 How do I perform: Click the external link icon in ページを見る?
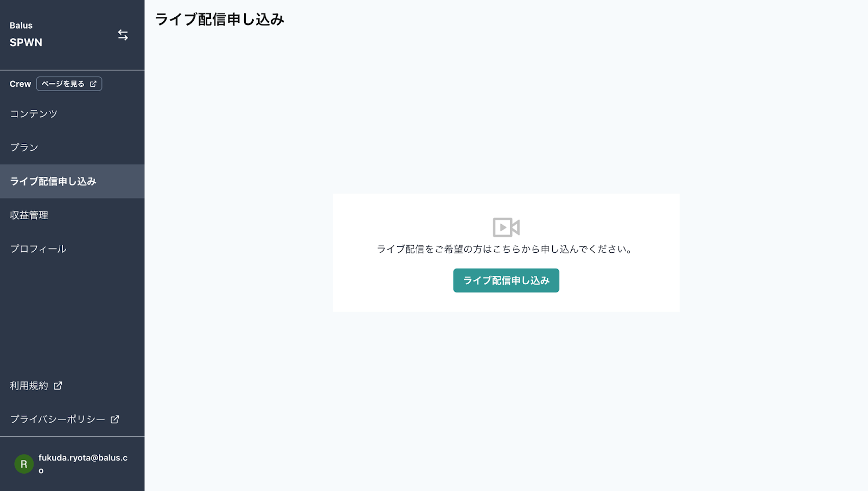[93, 84]
